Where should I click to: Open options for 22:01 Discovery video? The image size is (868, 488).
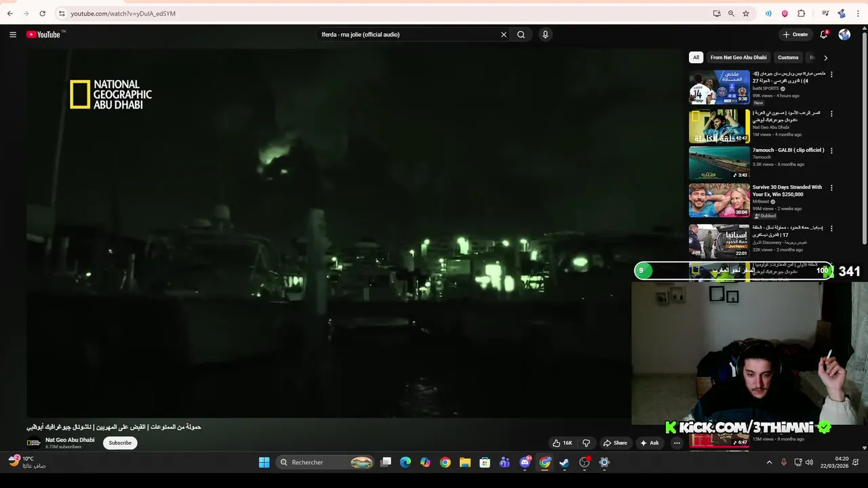[x=831, y=228]
